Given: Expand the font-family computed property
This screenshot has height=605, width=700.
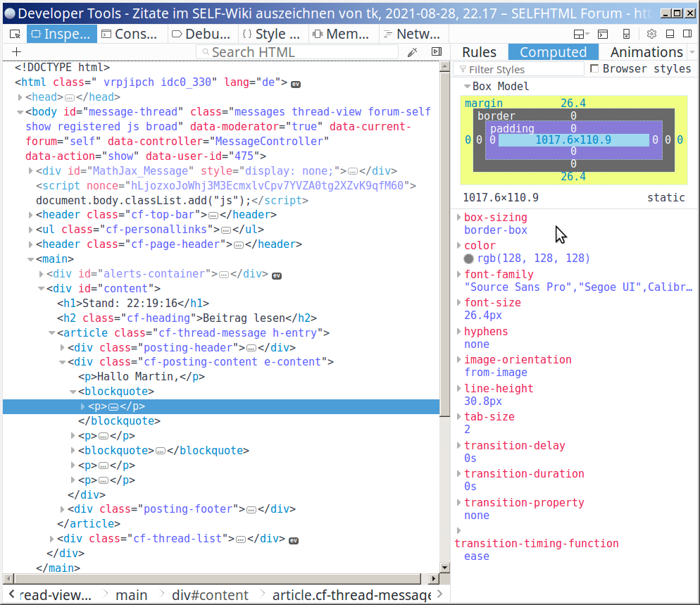Looking at the screenshot, I should click(459, 275).
